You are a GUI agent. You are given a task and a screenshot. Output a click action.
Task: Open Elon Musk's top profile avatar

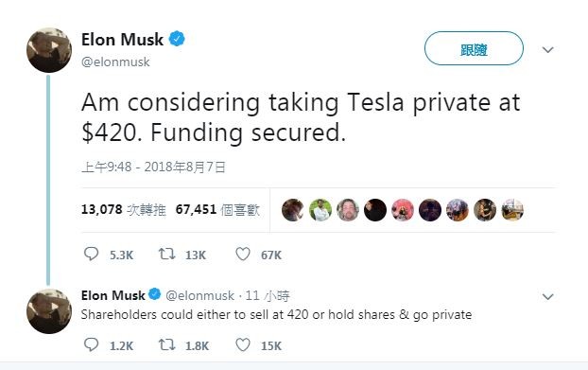49,50
